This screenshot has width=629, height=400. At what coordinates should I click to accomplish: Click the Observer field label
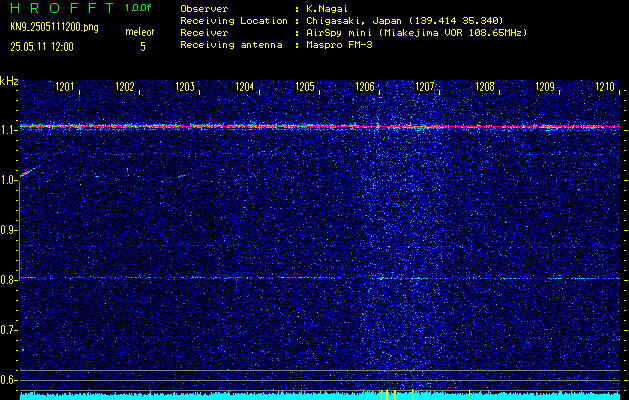point(204,9)
